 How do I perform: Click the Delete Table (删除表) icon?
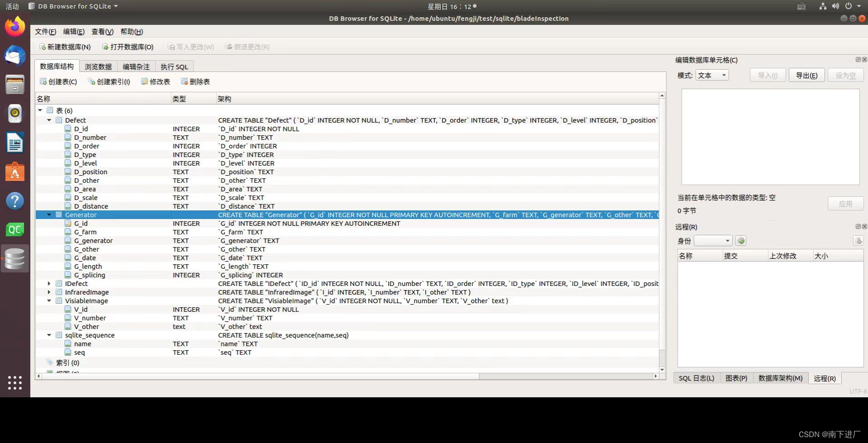pos(184,81)
